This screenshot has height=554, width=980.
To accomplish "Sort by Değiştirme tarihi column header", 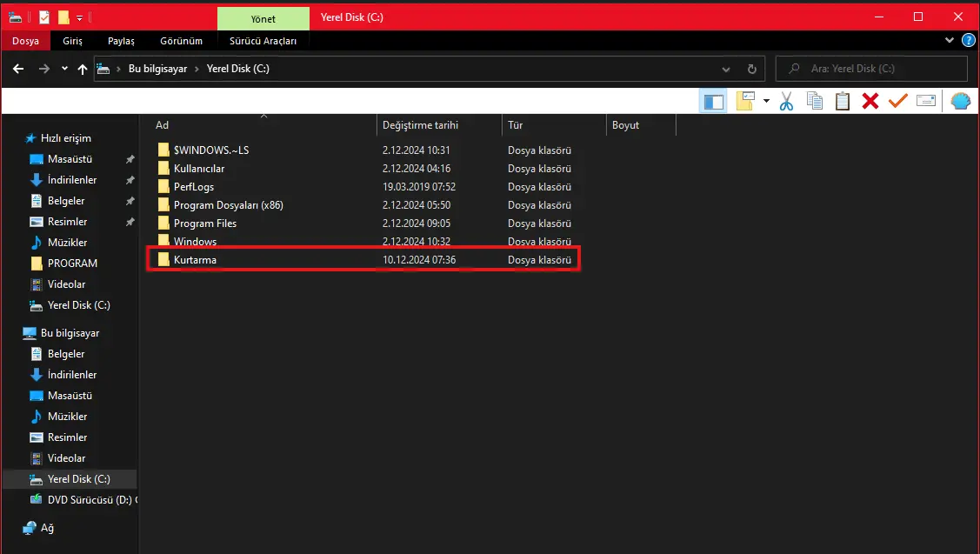I will click(439, 125).
